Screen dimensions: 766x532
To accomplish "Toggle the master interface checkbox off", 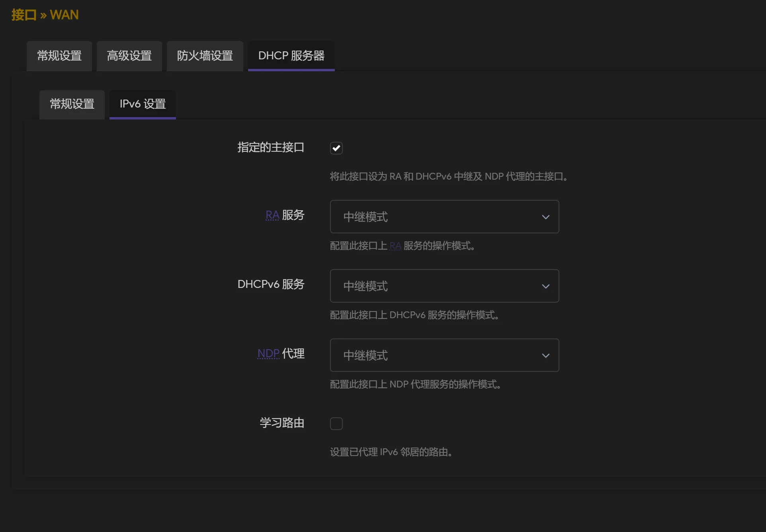I will pyautogui.click(x=336, y=148).
